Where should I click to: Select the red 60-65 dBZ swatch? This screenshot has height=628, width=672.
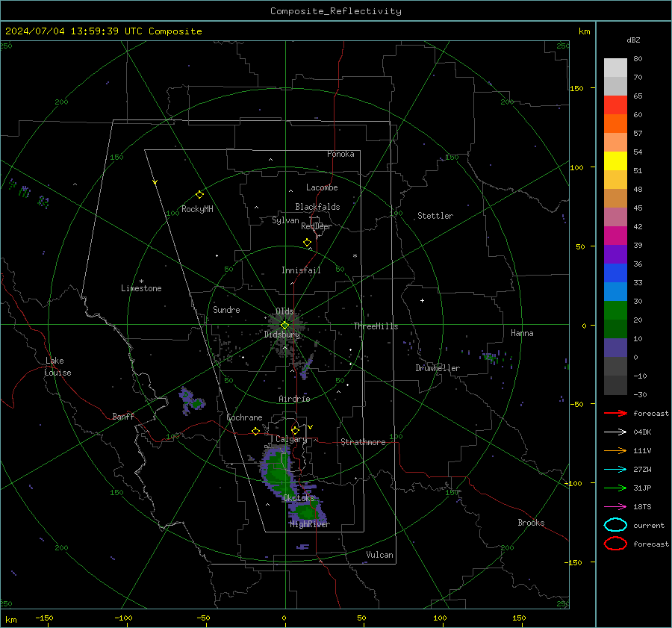click(615, 105)
